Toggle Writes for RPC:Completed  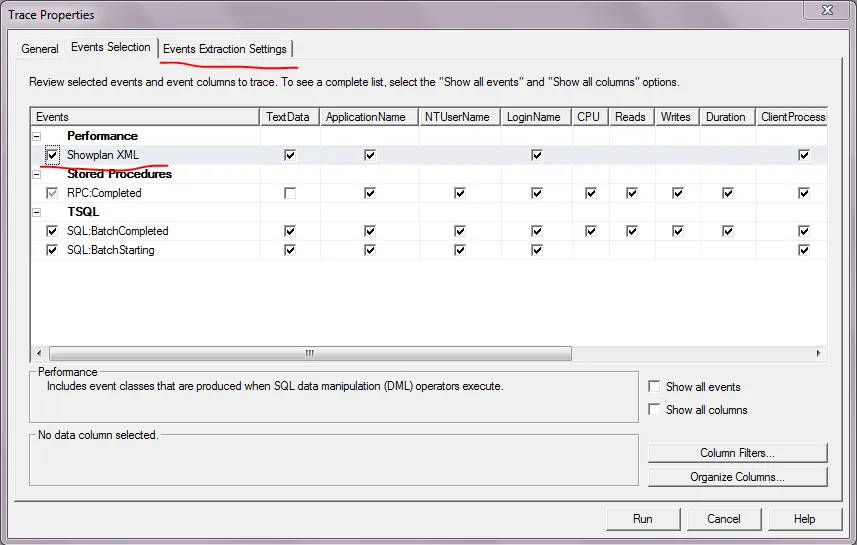coord(678,193)
